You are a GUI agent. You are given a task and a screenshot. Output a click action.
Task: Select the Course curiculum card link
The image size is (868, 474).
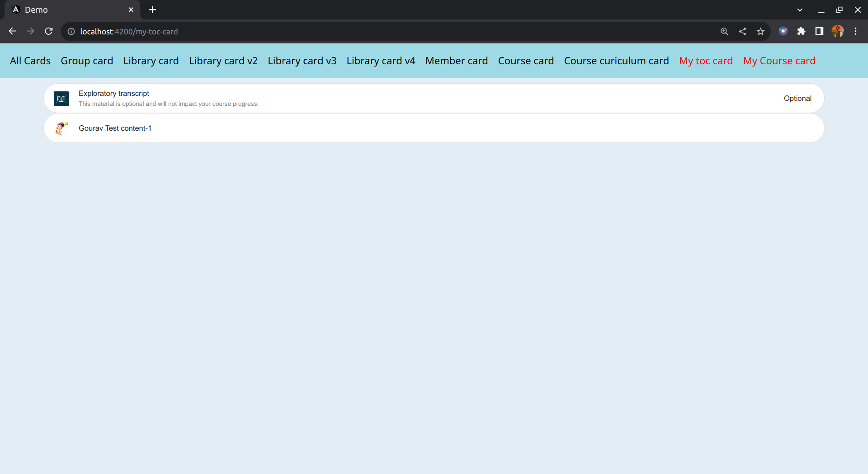point(616,61)
